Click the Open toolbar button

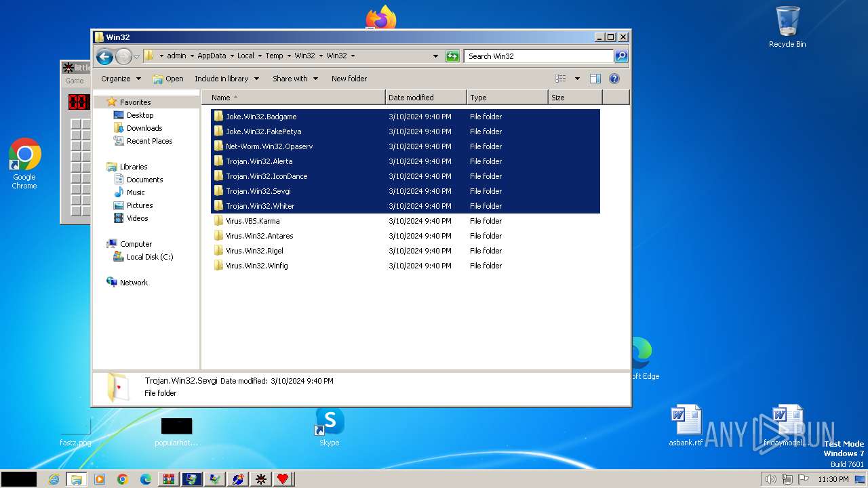click(168, 79)
